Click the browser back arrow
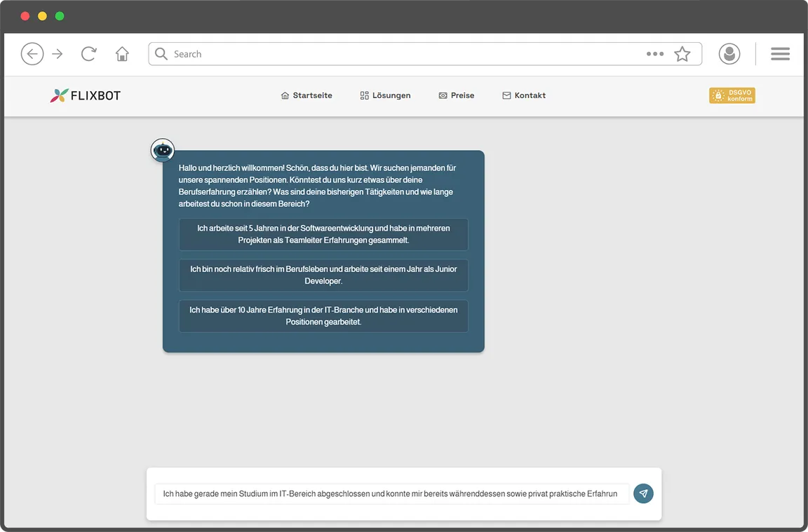Screen dimensions: 808x532 (32, 53)
